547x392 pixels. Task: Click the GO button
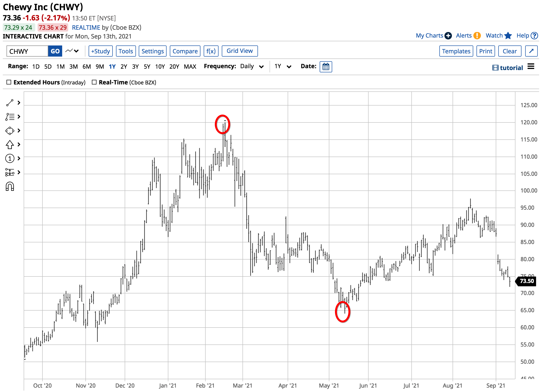coord(55,51)
